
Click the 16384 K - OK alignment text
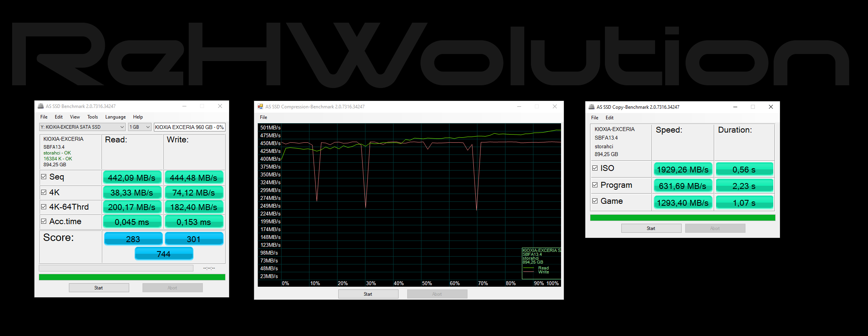pos(58,159)
